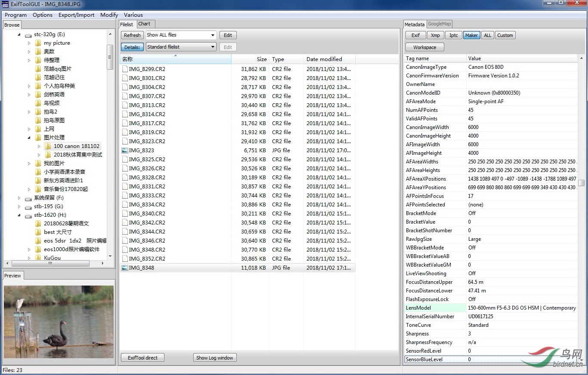Select the Filelist tab
The image size is (588, 375).
tap(127, 25)
